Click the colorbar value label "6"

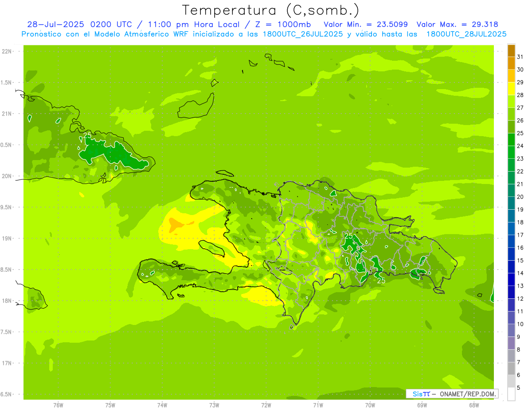coord(519,375)
